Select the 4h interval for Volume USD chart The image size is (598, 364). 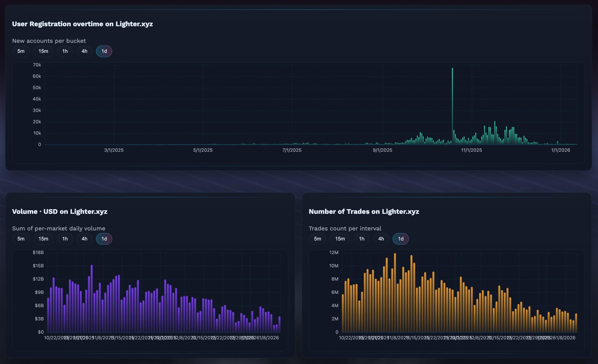click(84, 239)
